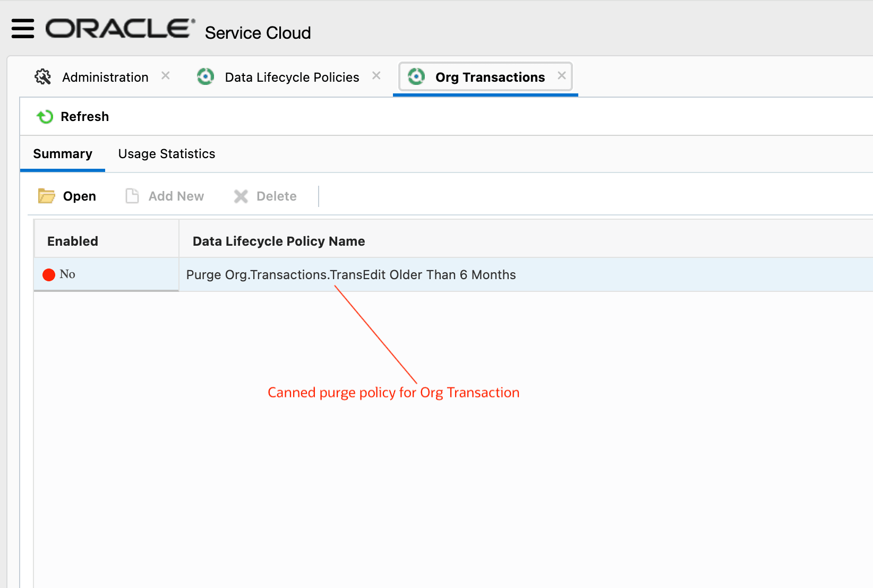The width and height of the screenshot is (873, 588).
Task: Click the Administration gear icon
Action: pyautogui.click(x=43, y=77)
